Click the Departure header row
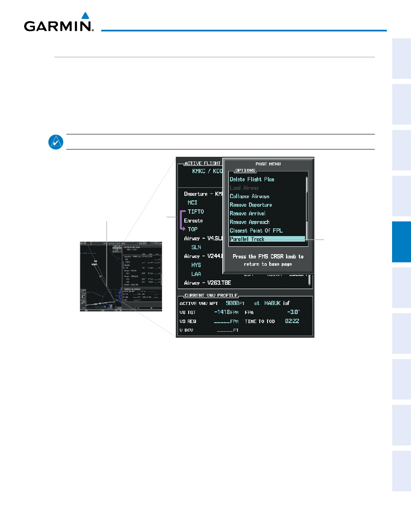The image size is (411, 532). pos(203,194)
